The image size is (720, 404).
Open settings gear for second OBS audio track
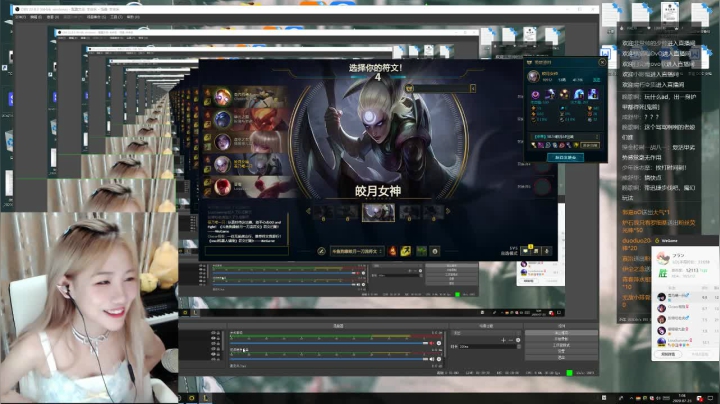click(439, 359)
